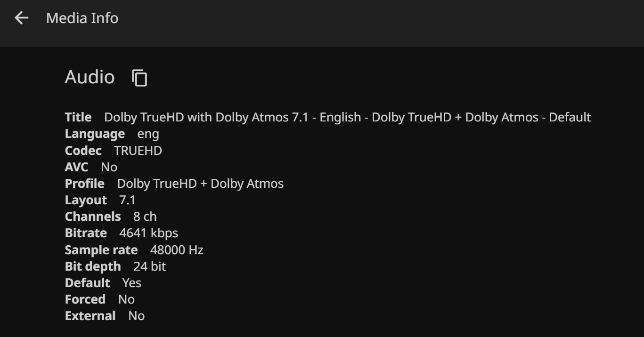This screenshot has width=644, height=337.
Task: Click the 4641 kbps bitrate value
Action: pos(148,233)
